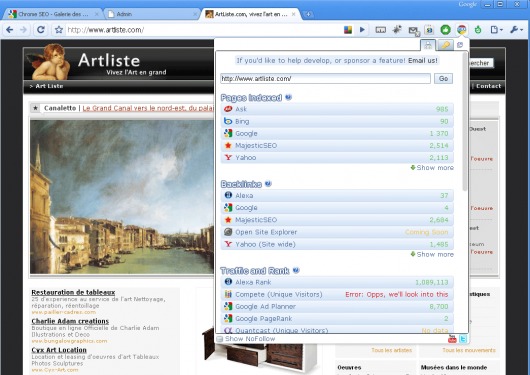Click the Go button in popup
Viewport: 530px width, 375px height.
pyautogui.click(x=443, y=78)
